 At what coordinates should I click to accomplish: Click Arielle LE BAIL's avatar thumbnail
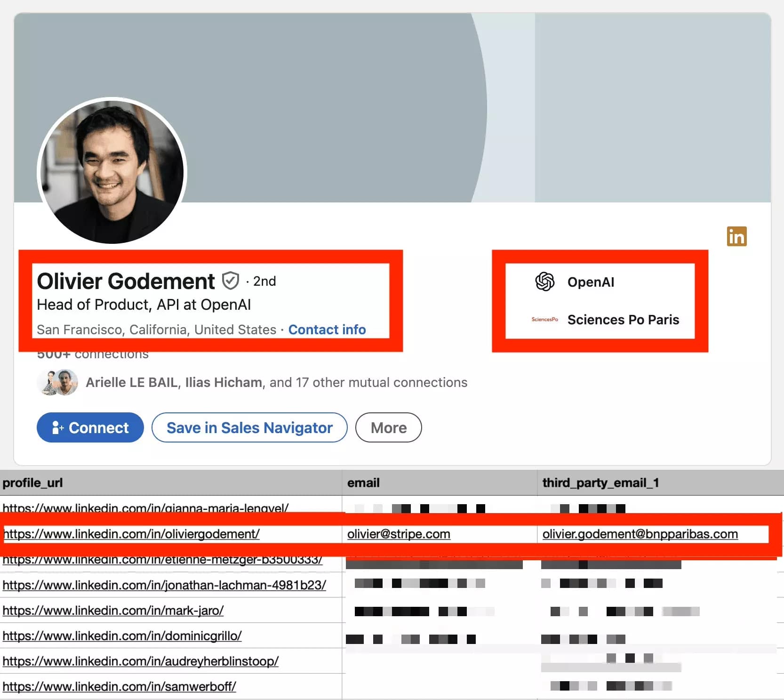(48, 382)
